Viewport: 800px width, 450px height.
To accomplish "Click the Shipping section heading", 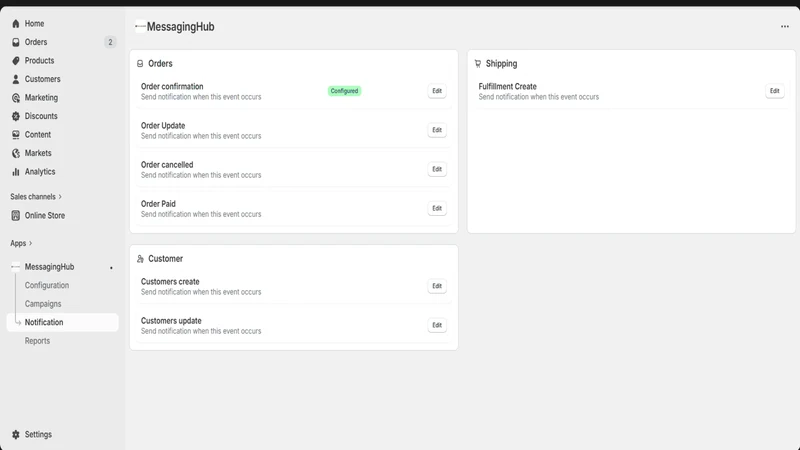I will pyautogui.click(x=501, y=64).
